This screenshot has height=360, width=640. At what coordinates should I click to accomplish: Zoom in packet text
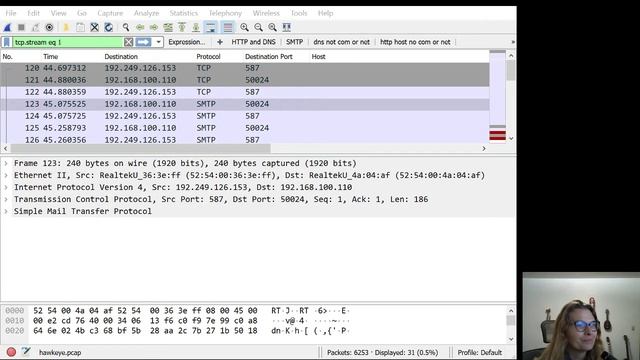point(244,27)
